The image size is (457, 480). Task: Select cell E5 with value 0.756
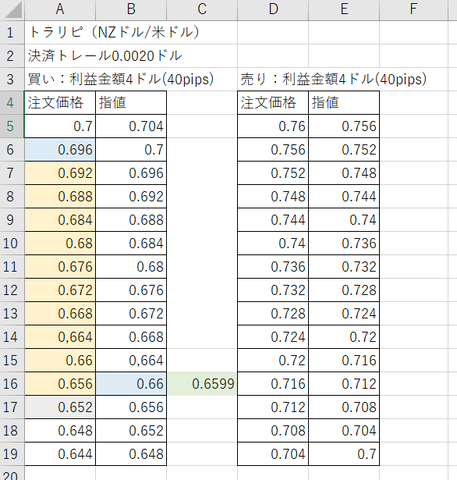tap(344, 126)
